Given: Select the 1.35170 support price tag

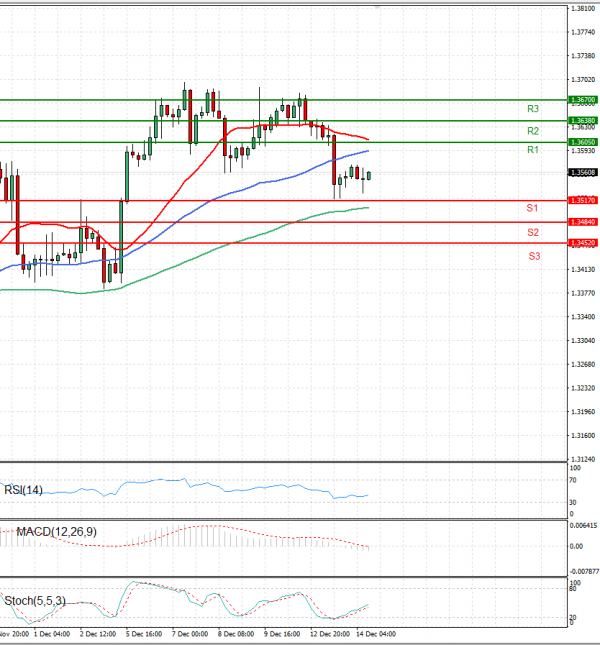Looking at the screenshot, I should pyautogui.click(x=583, y=200).
